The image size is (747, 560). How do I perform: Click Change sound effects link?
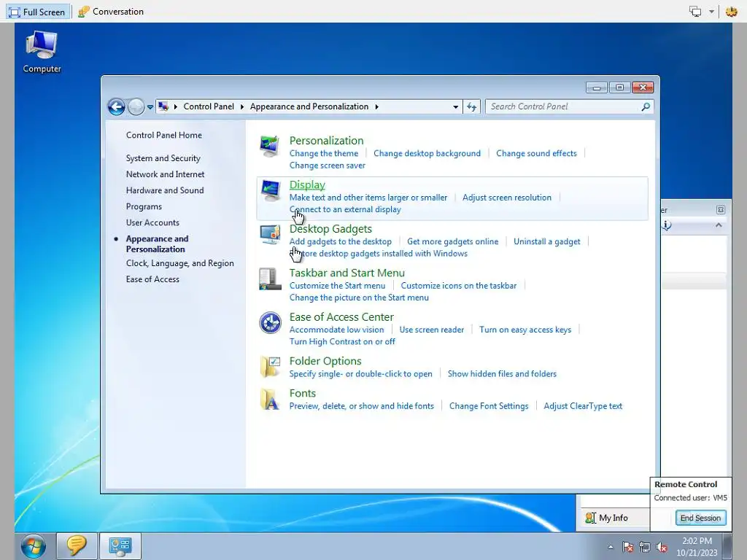pyautogui.click(x=536, y=153)
